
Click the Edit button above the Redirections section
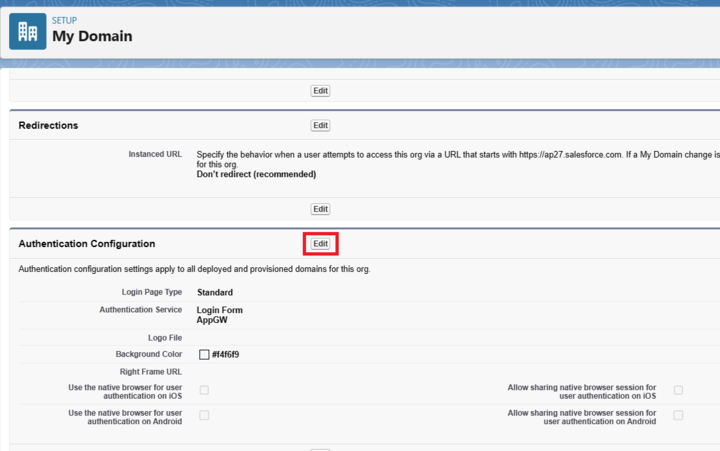[x=320, y=91]
